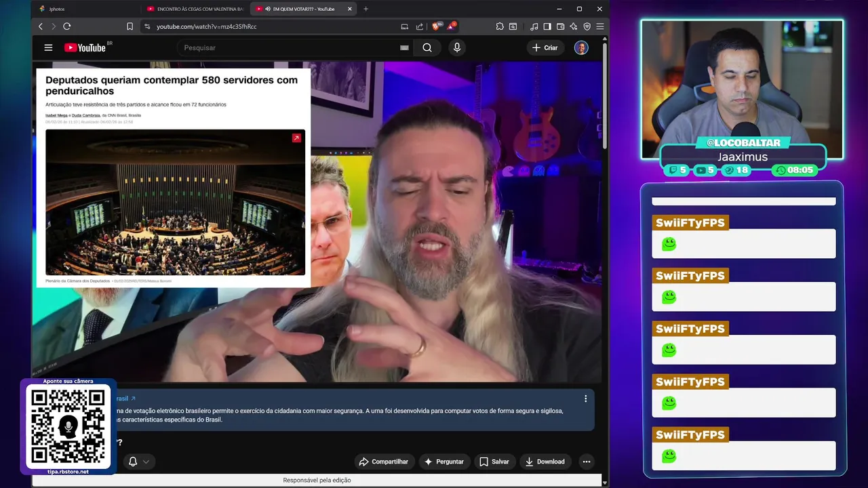Open a new browser tab
Viewport: 868px width, 488px height.
point(366,9)
